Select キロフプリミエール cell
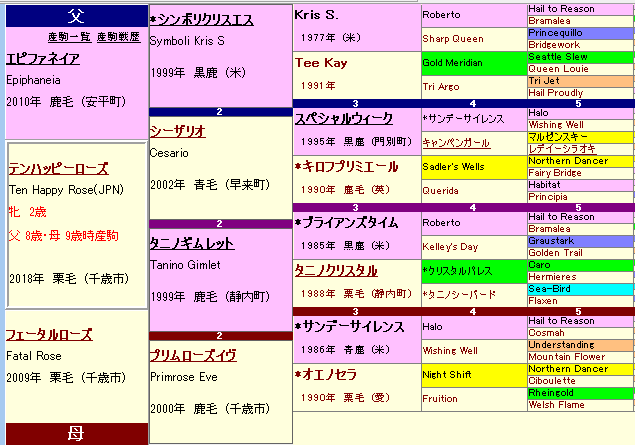This screenshot has height=445, width=635. (x=357, y=179)
